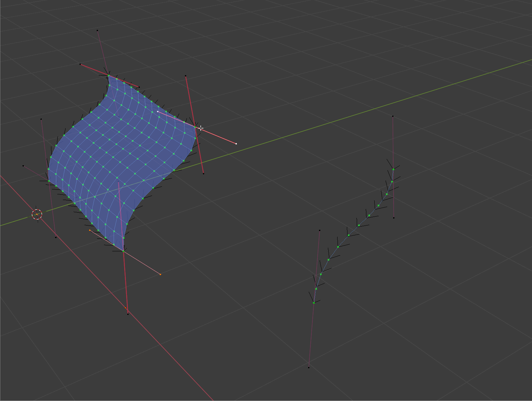Click the orange handle endpoint below the surface

[x=160, y=274]
